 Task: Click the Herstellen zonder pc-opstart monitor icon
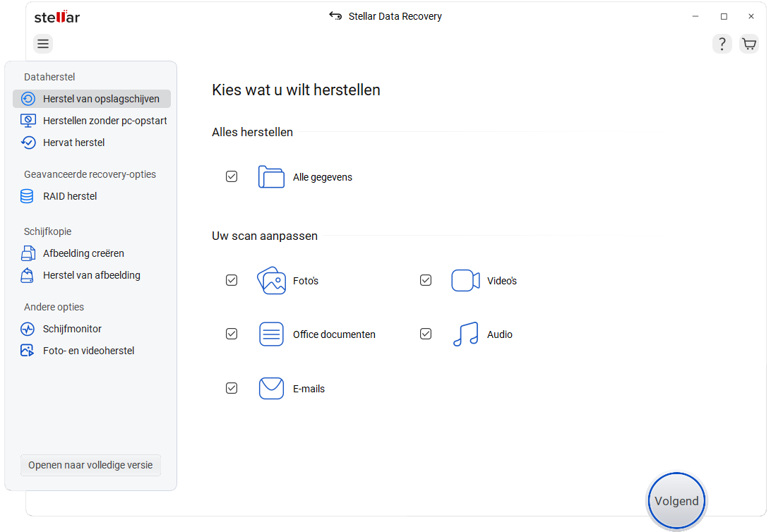coord(28,121)
